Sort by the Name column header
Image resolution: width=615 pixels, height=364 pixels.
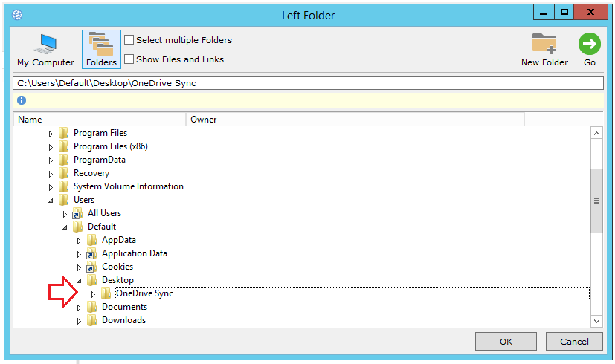coord(100,119)
